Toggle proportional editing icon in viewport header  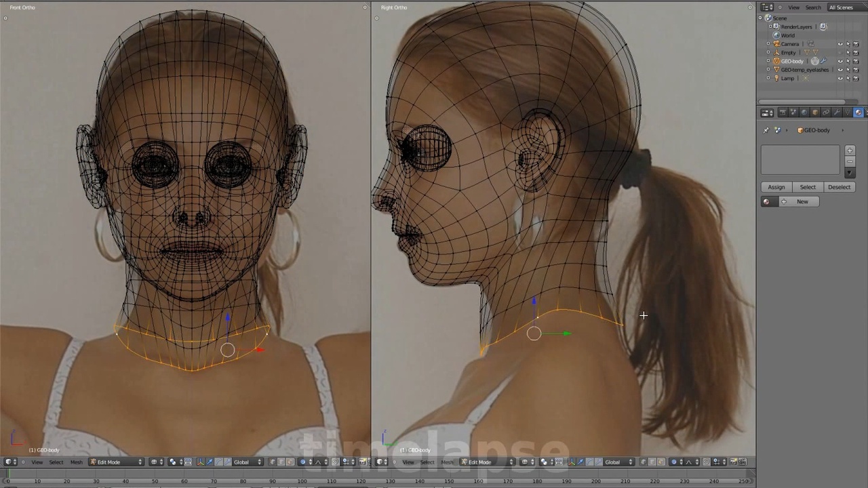tap(303, 462)
